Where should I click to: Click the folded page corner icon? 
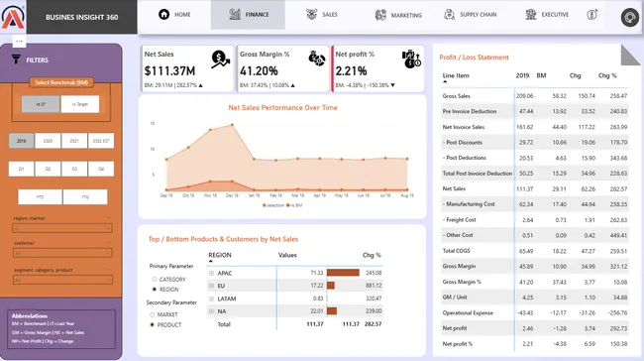point(630,56)
